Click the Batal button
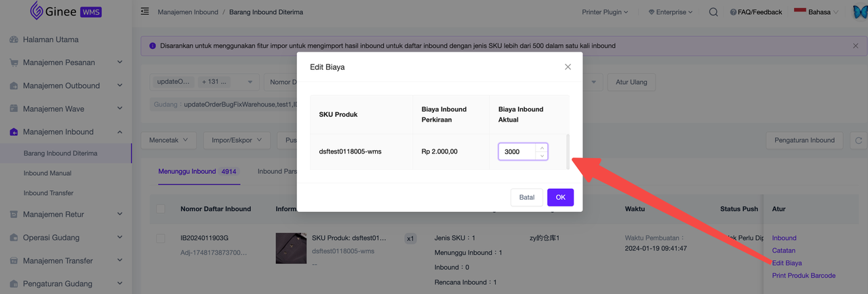Image resolution: width=868 pixels, height=294 pixels. pos(526,197)
